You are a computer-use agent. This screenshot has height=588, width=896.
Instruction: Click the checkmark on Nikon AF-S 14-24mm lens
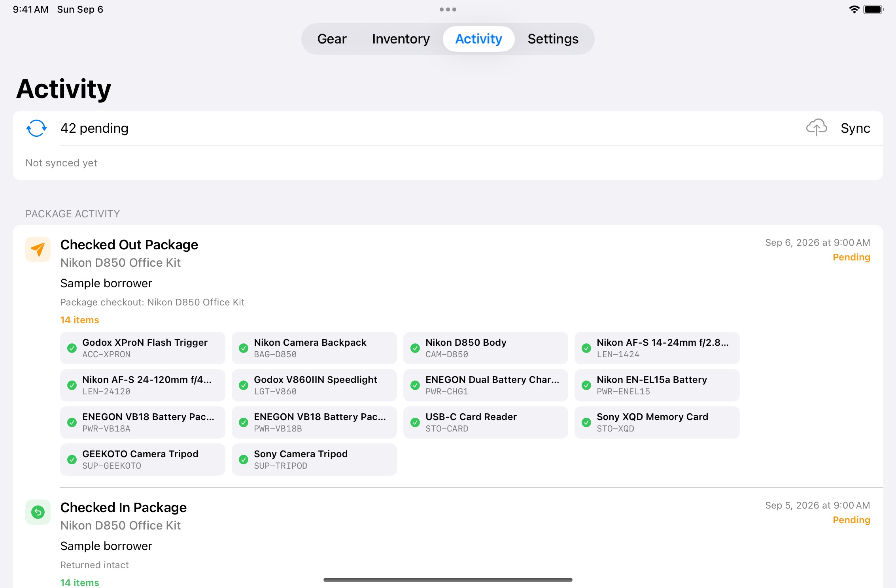pos(586,348)
